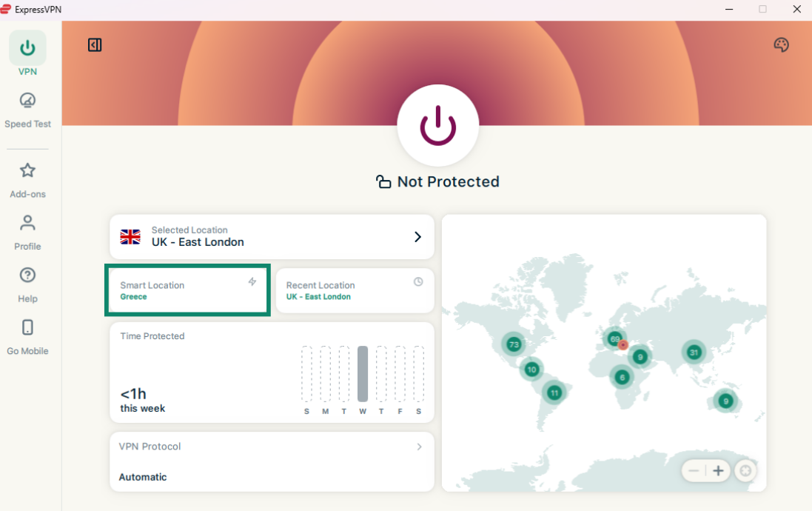Expand the Selected Location chevron
Viewport: 812px width, 511px height.
click(x=417, y=237)
